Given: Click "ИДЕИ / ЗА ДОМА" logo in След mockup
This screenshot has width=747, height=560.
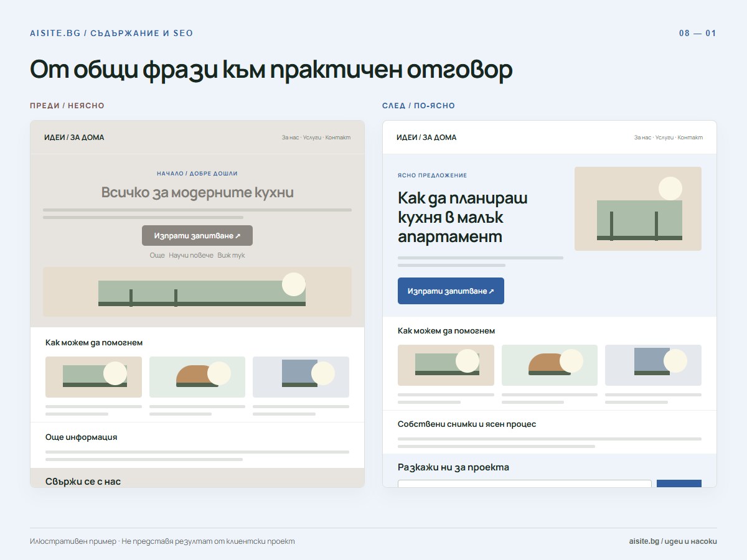Looking at the screenshot, I should 426,138.
